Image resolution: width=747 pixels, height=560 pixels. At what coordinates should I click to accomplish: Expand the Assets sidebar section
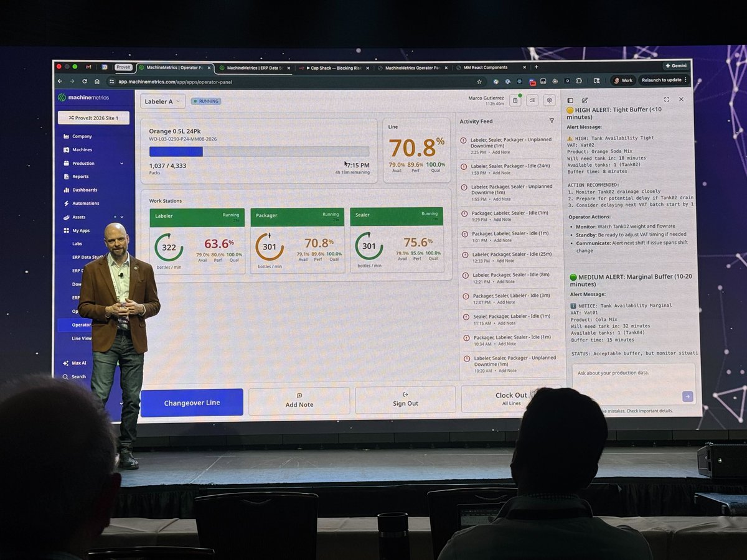point(121,217)
